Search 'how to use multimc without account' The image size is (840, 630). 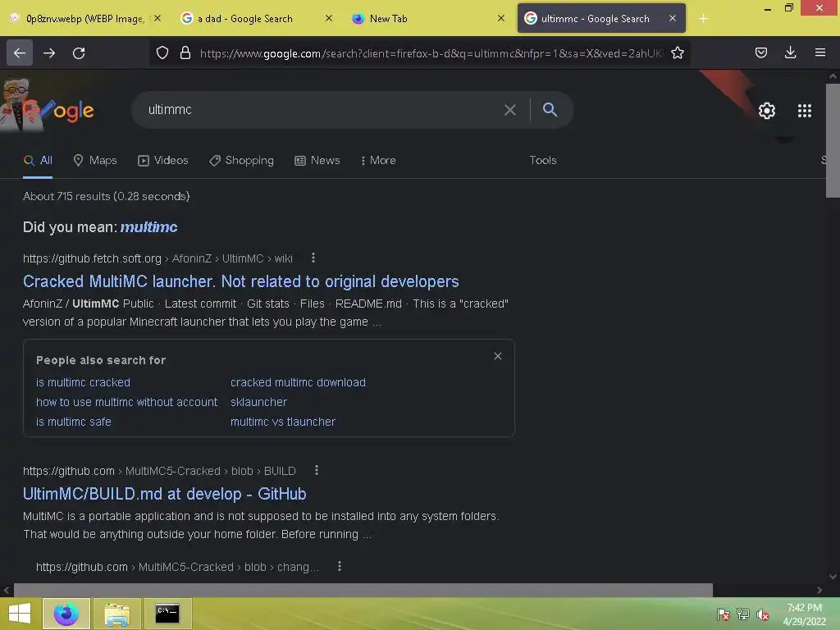[x=126, y=402]
